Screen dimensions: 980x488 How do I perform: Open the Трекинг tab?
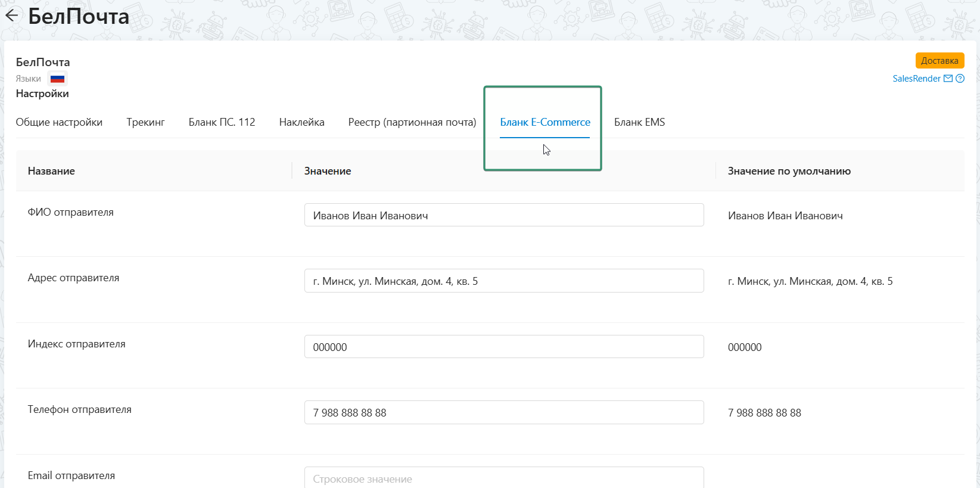click(x=145, y=122)
